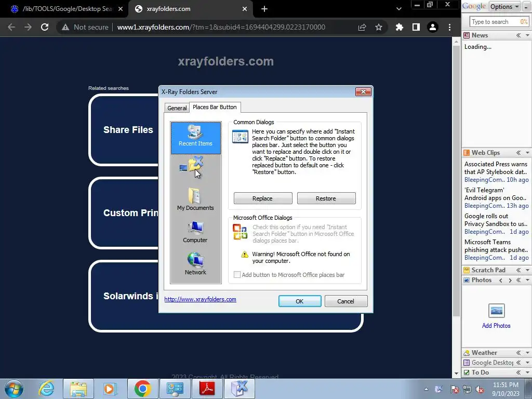Go back in Chrome
Viewport: 532px width, 399px height.
(x=11, y=27)
